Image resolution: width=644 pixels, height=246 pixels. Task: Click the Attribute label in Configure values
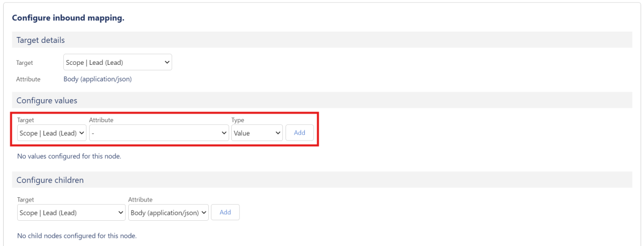(x=101, y=120)
